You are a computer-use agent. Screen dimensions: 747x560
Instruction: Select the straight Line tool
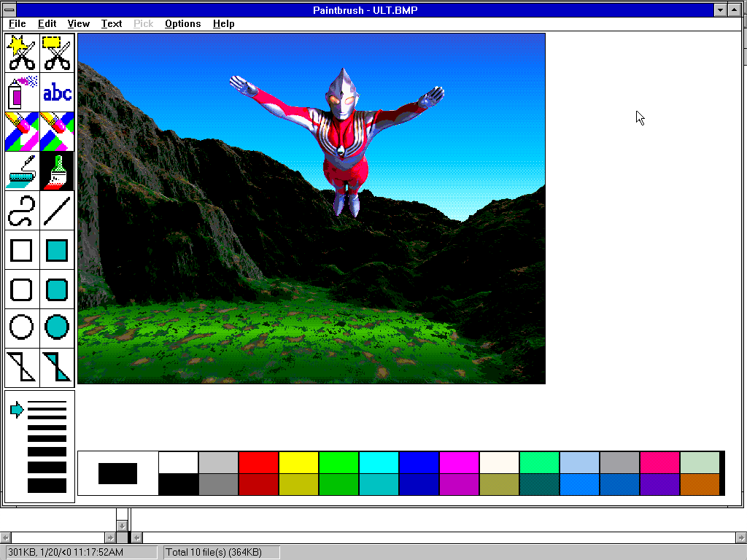[57, 211]
